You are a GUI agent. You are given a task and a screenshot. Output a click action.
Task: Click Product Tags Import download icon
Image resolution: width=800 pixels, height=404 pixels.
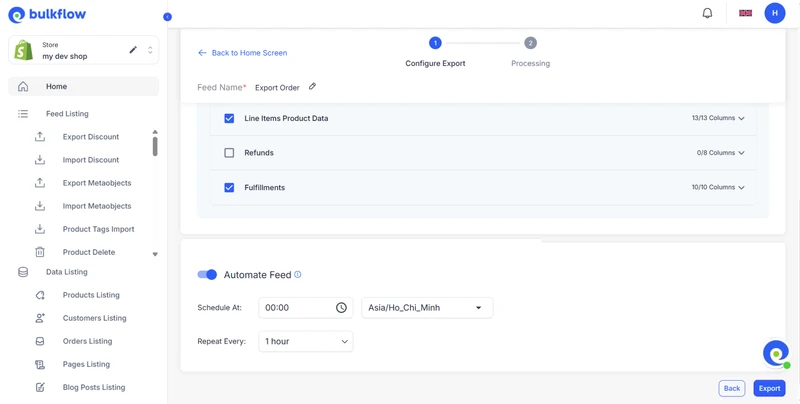point(40,229)
